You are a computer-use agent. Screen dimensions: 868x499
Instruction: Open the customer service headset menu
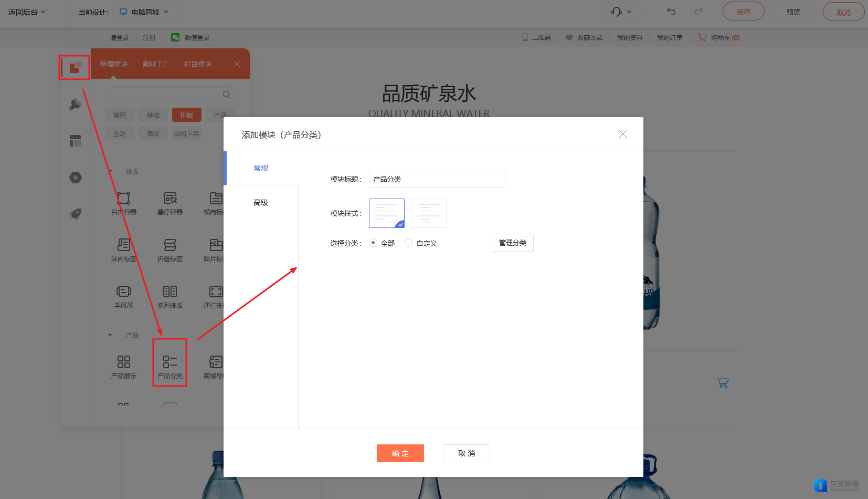click(x=621, y=12)
